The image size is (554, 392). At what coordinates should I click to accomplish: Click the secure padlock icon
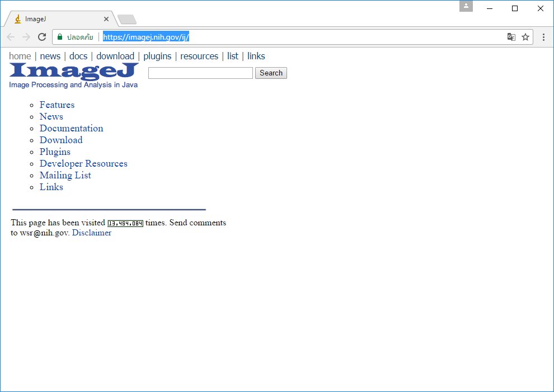click(x=59, y=36)
